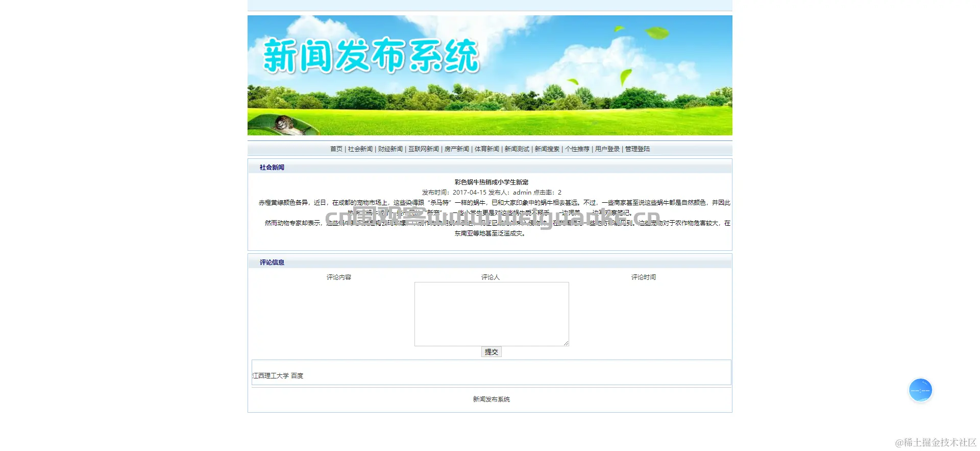Open the 江西理工大学 footer link

[270, 376]
